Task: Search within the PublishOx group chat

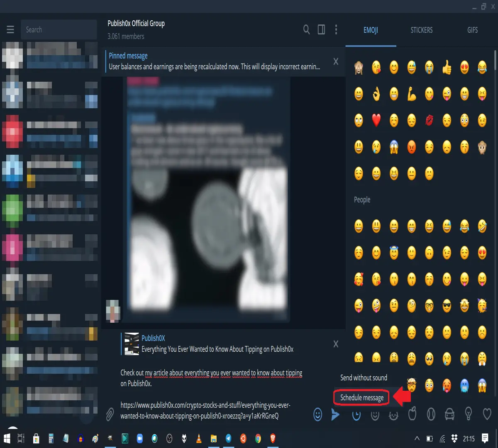Action: click(x=306, y=29)
